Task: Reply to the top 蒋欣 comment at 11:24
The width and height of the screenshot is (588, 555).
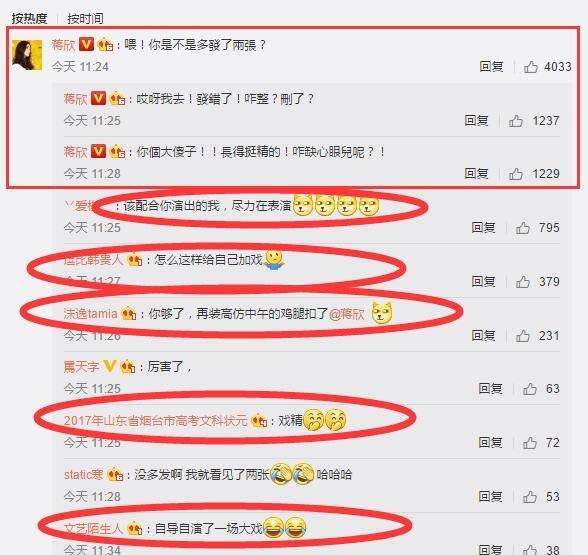Action: [491, 67]
